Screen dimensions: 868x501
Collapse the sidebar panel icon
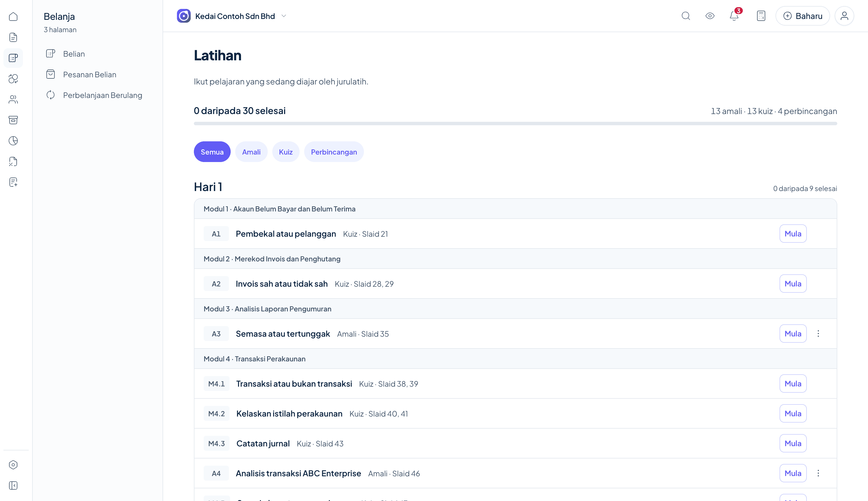pos(13,485)
